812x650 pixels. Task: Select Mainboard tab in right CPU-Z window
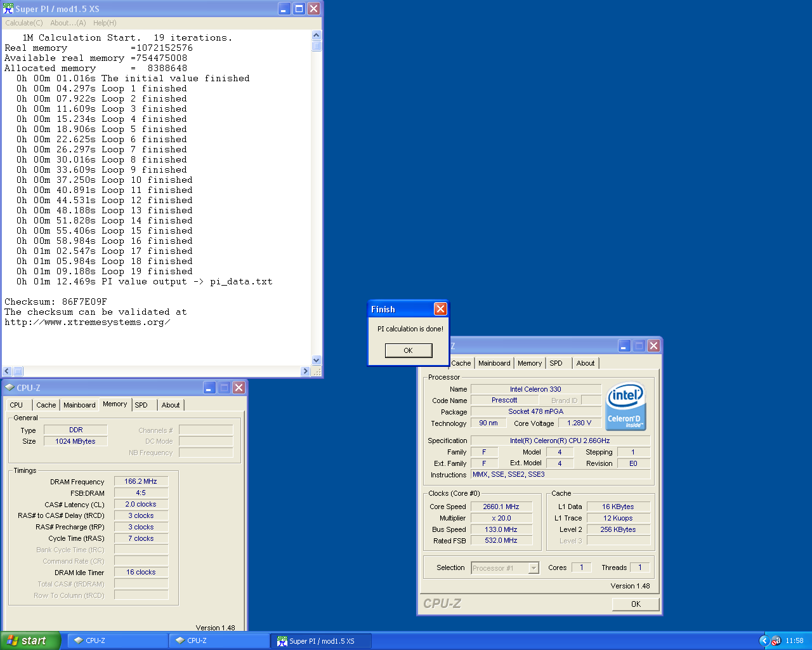[x=494, y=363]
